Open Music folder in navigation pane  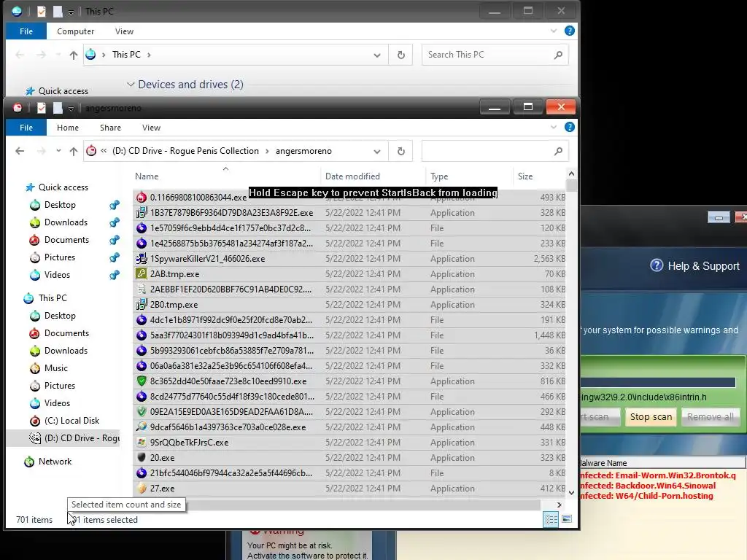55,368
